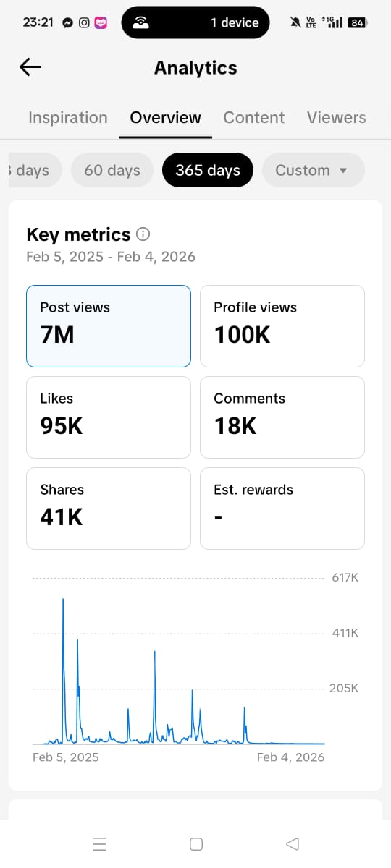The height and width of the screenshot is (868, 391).
Task: Switch to the Content tab
Action: (x=254, y=117)
